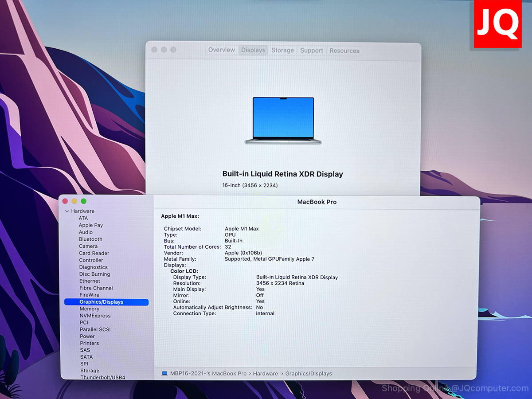The width and height of the screenshot is (532, 399).
Task: Click Graphics/Displays in the path bar
Action: (x=309, y=374)
